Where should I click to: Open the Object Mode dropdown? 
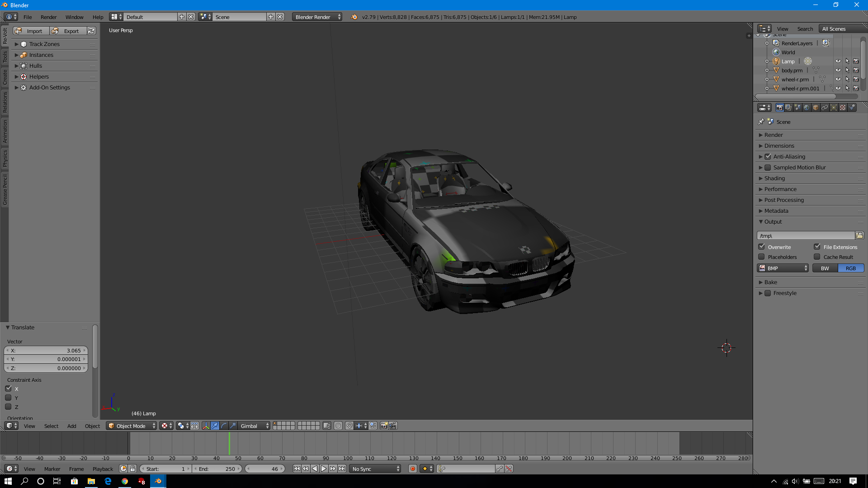(x=132, y=426)
